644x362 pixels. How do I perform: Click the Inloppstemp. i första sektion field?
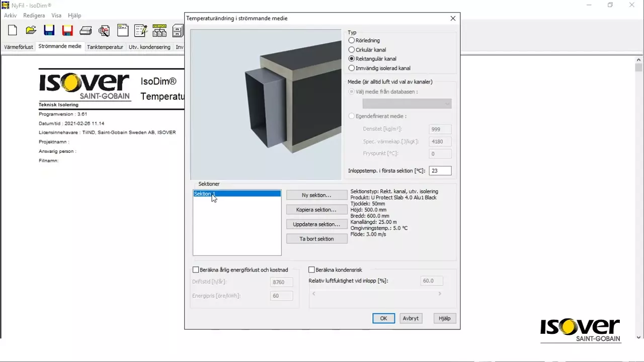pos(440,171)
